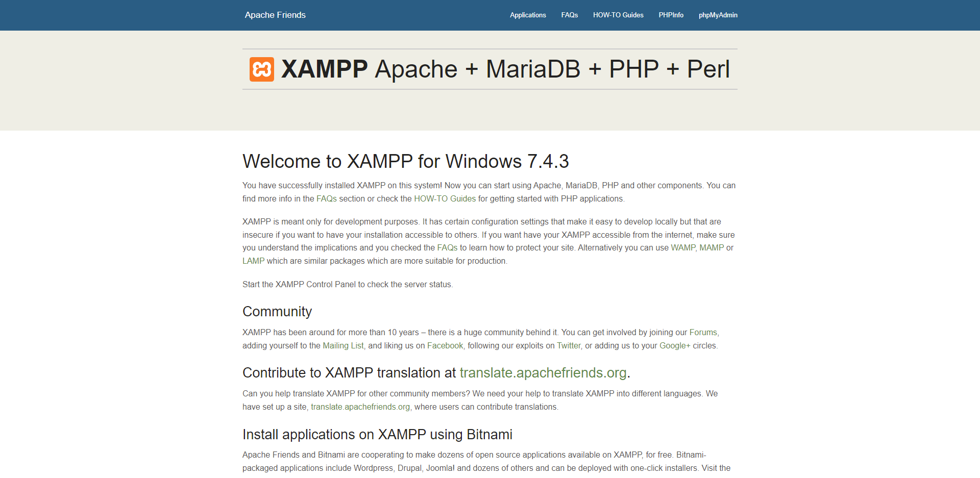Launch phpMyAdmin from the navbar
Viewport: 980px width, 478px height.
pyautogui.click(x=718, y=15)
